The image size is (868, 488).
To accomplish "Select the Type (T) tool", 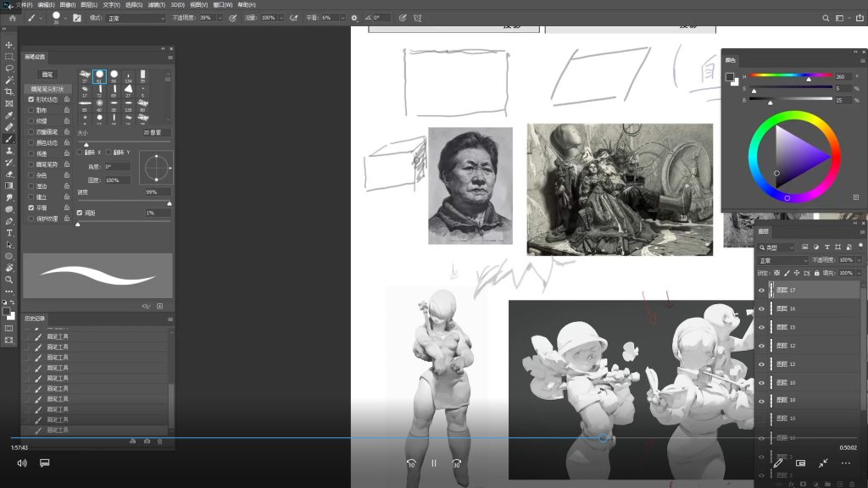I will 9,232.
